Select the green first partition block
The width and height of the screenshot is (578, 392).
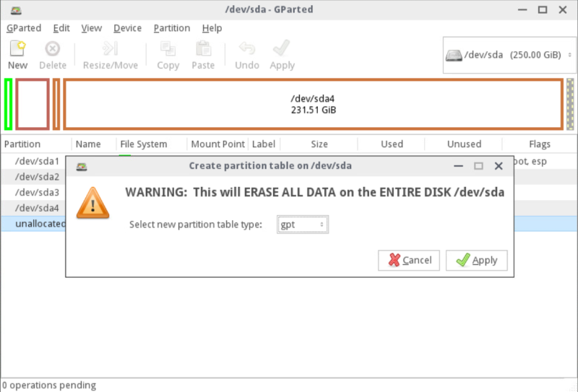[8, 105]
